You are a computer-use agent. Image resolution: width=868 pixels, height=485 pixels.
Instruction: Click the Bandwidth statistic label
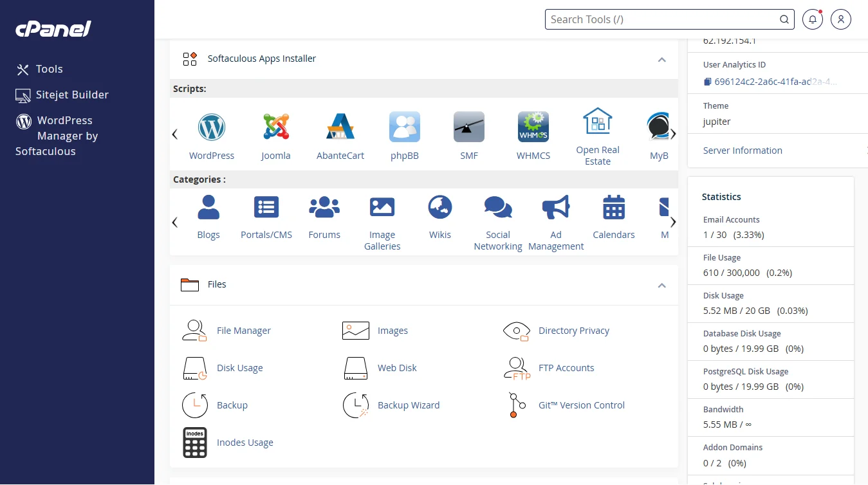723,410
